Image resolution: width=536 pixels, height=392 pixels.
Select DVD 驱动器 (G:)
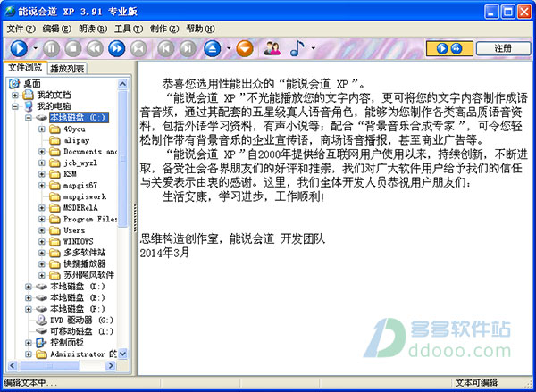(x=81, y=321)
